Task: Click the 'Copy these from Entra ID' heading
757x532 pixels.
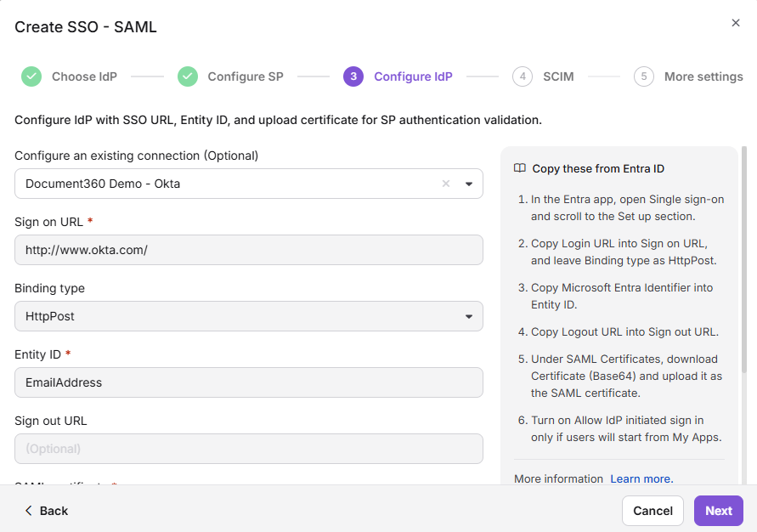Action: tap(598, 168)
